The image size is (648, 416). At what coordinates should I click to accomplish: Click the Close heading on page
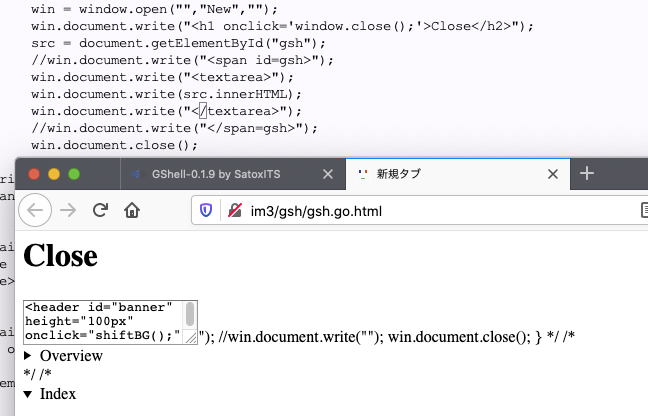pos(60,256)
